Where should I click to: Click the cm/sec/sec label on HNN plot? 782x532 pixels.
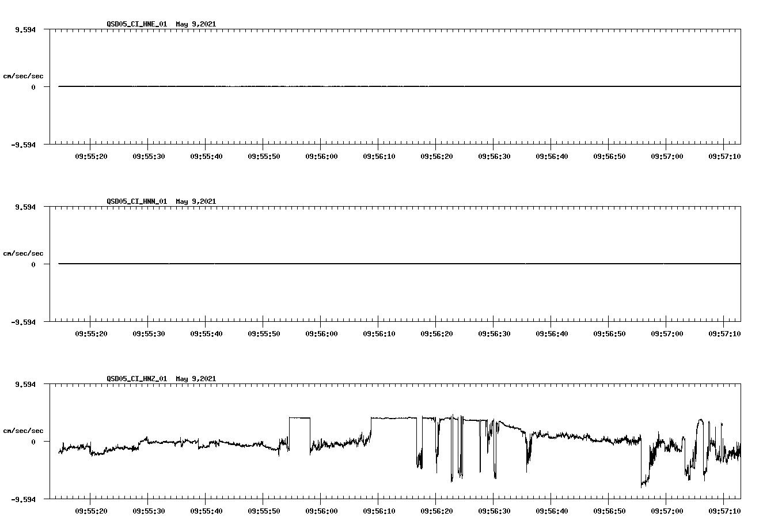tap(24, 253)
